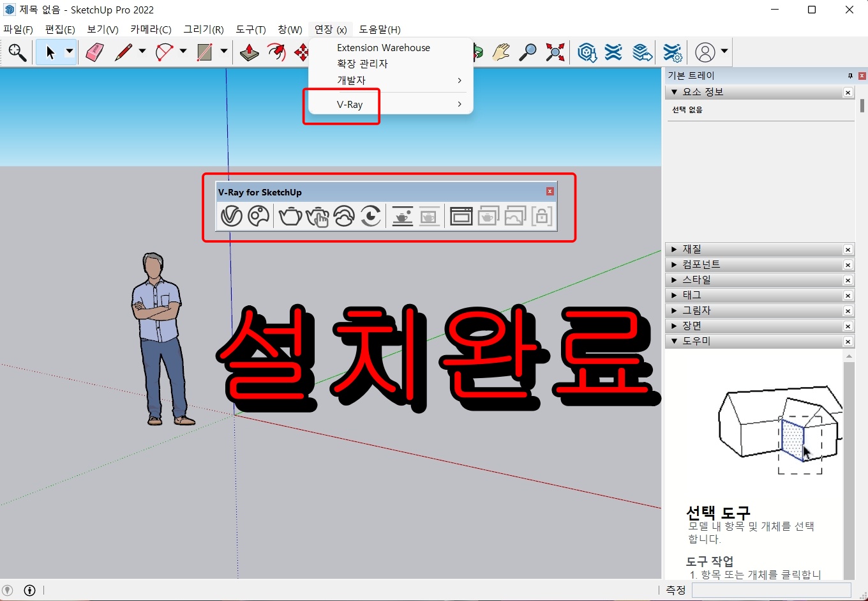Expand the 태그 panel
Screen dimensions: 868x601
pyautogui.click(x=674, y=295)
